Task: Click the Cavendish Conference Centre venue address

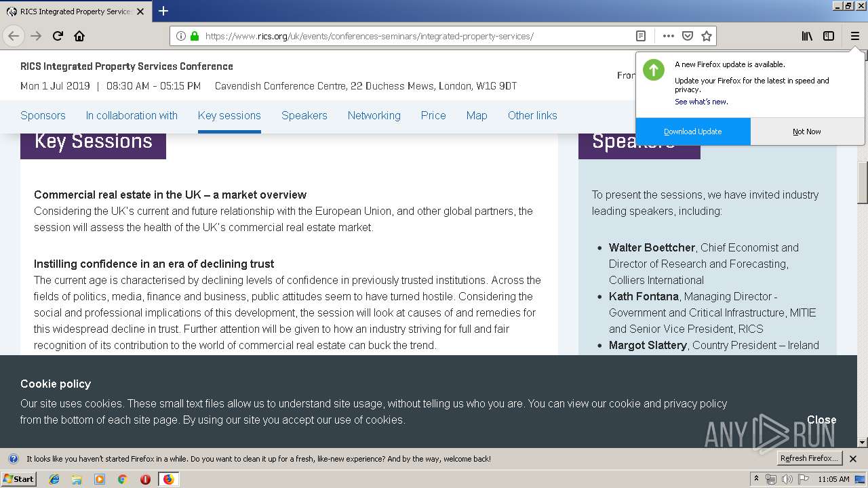Action: tap(366, 86)
